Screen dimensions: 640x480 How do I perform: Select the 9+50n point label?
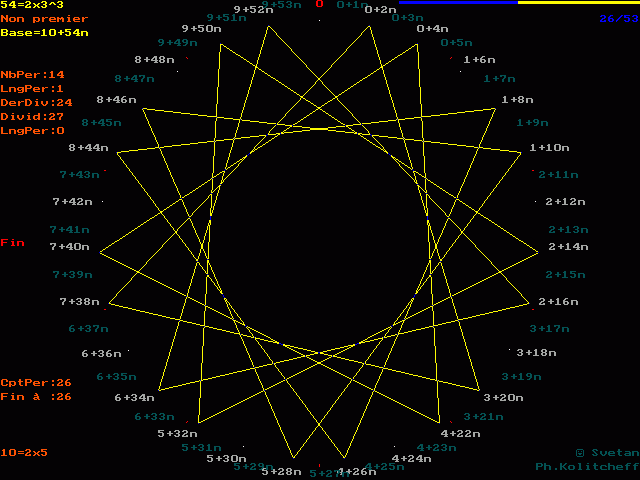(201, 29)
